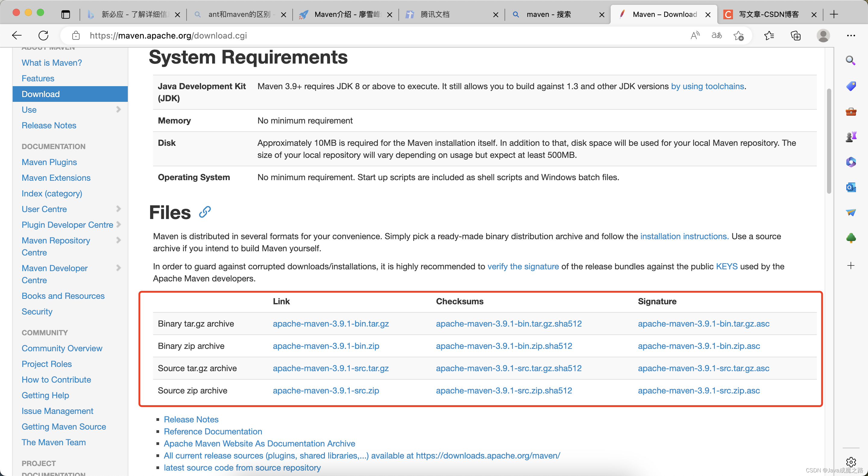
Task: Expand the Use submenu chevron
Action: pyautogui.click(x=118, y=109)
